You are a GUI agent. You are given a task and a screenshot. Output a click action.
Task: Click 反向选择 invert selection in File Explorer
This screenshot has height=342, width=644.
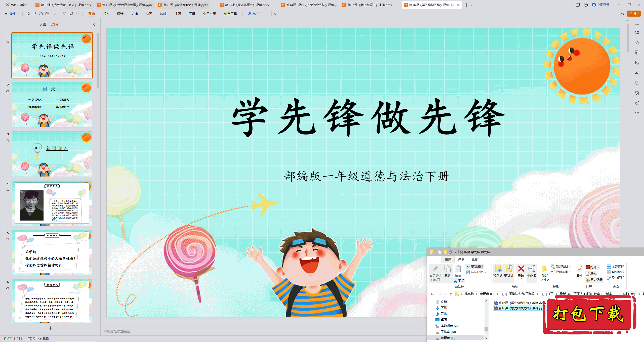click(616, 278)
